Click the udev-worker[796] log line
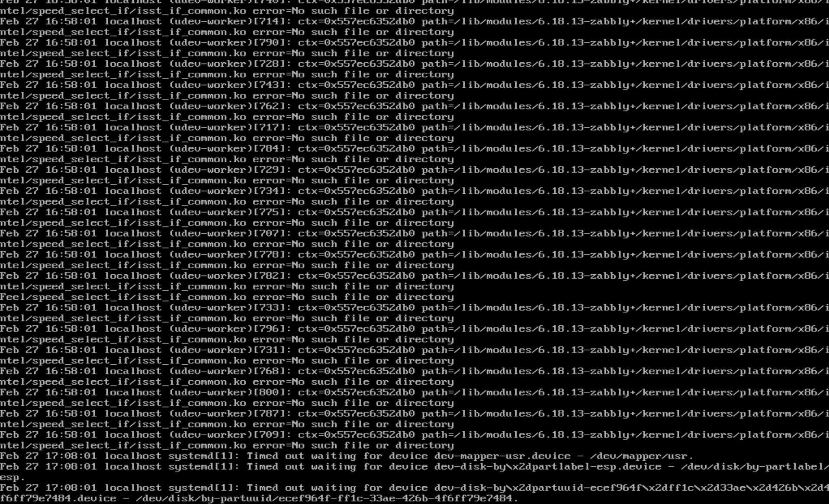This screenshot has width=829, height=504. click(414, 334)
